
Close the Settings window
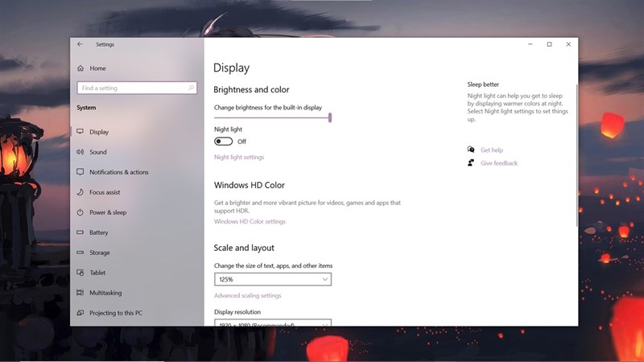(568, 44)
